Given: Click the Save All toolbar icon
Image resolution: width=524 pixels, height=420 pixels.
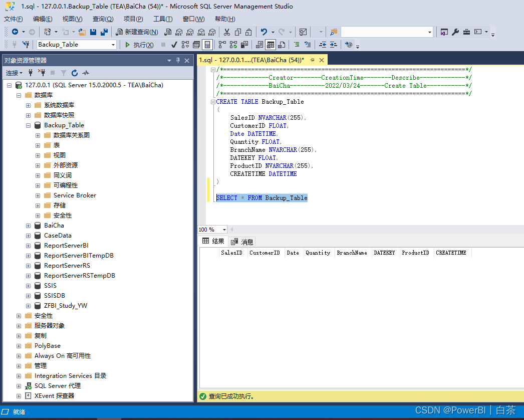Looking at the screenshot, I should (x=104, y=32).
